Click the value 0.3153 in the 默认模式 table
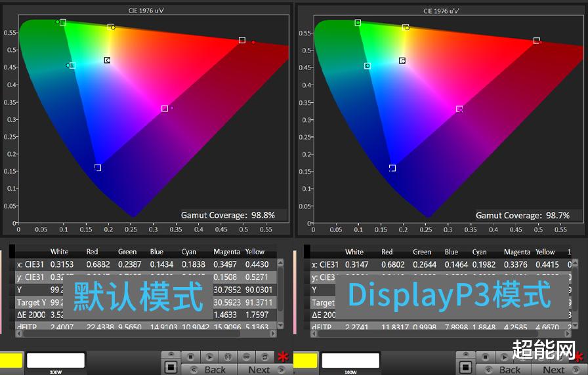Screen dimensions: 588x375 tap(62, 264)
